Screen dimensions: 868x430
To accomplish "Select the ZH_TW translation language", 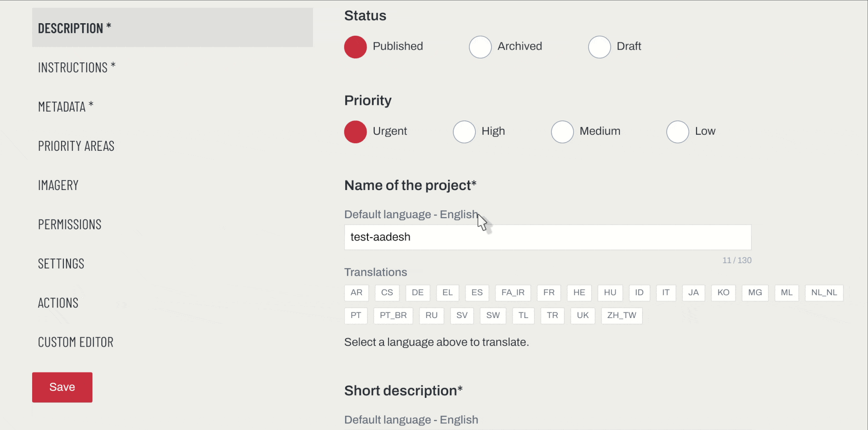I will click(x=622, y=315).
